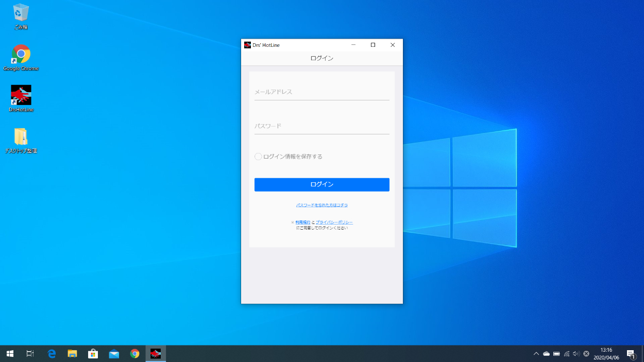Select the ごみ箱 recycle bin icon
The height and width of the screenshot is (362, 644).
[x=21, y=13]
